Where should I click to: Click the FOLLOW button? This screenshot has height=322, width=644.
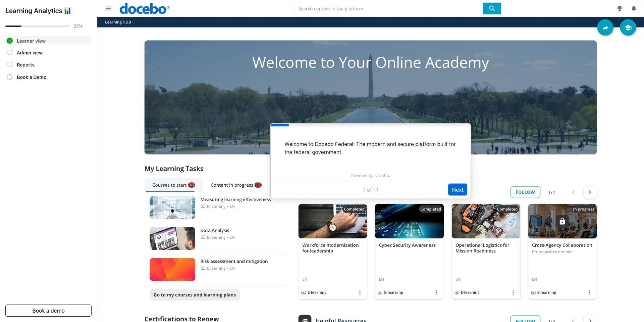(525, 192)
